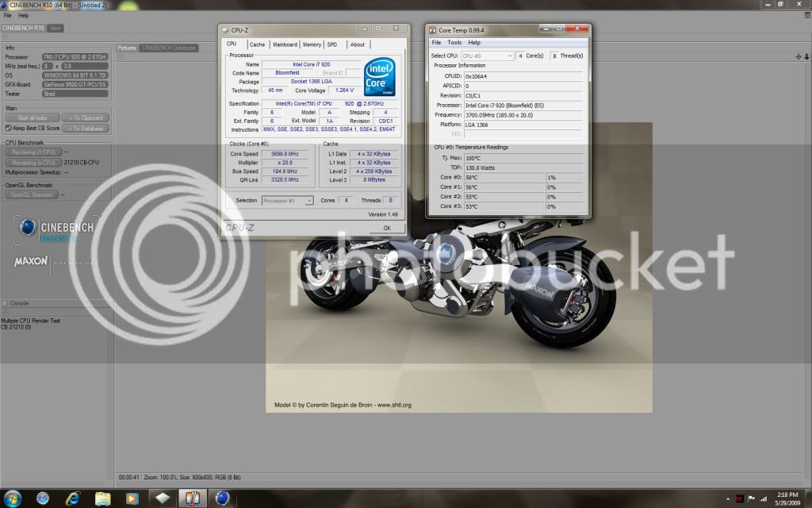Screen dimensions: 812x508
Task: Click the CPU-Z title bar icon
Action: [x=225, y=30]
